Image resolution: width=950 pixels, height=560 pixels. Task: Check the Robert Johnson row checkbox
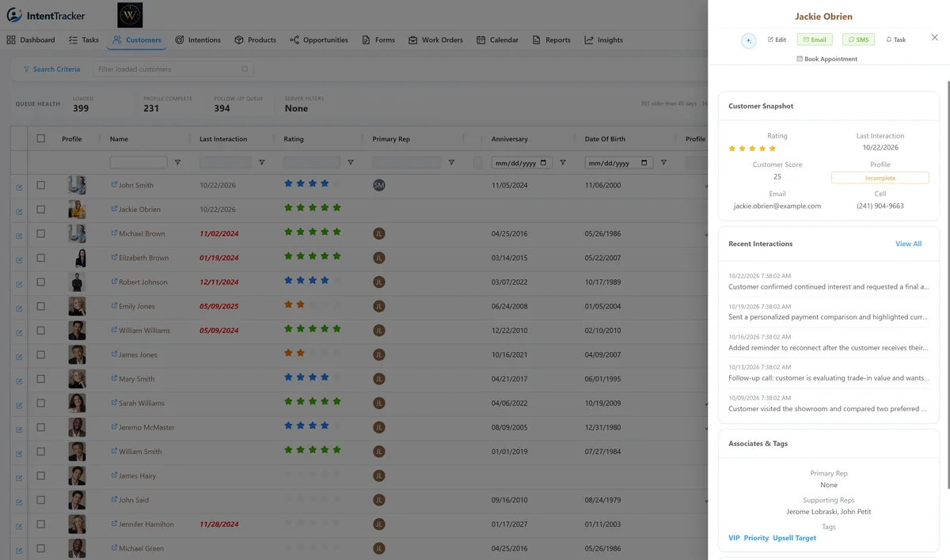tap(41, 282)
